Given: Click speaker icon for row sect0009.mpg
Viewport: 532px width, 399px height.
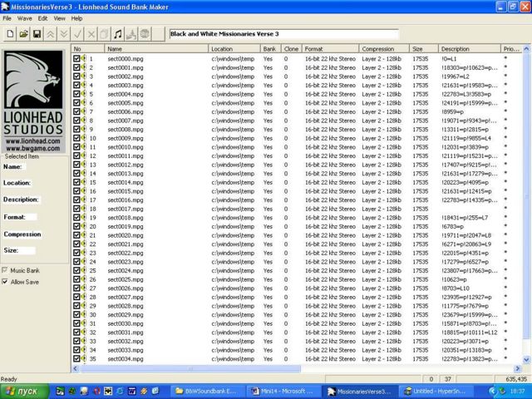Looking at the screenshot, I should pyautogui.click(x=84, y=138).
